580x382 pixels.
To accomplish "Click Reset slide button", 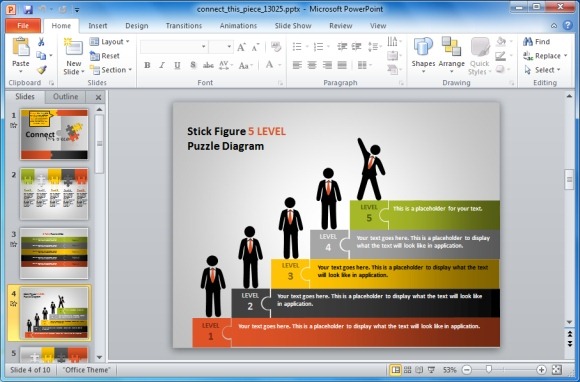I will pyautogui.click(x=105, y=56).
